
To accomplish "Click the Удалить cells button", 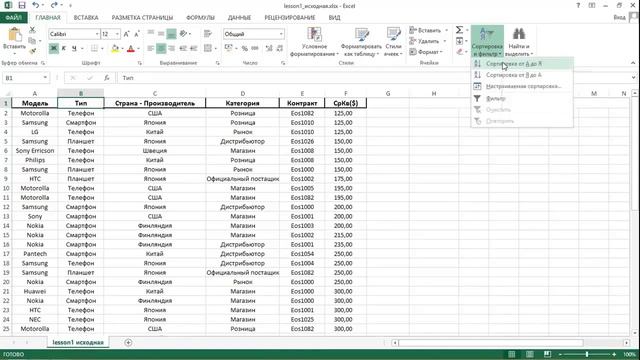I will [x=428, y=41].
